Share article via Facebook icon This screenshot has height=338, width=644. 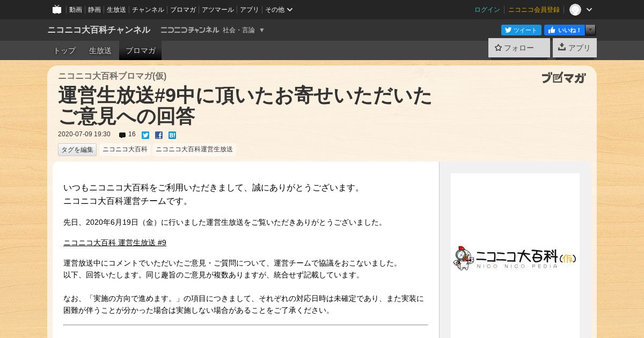159,135
